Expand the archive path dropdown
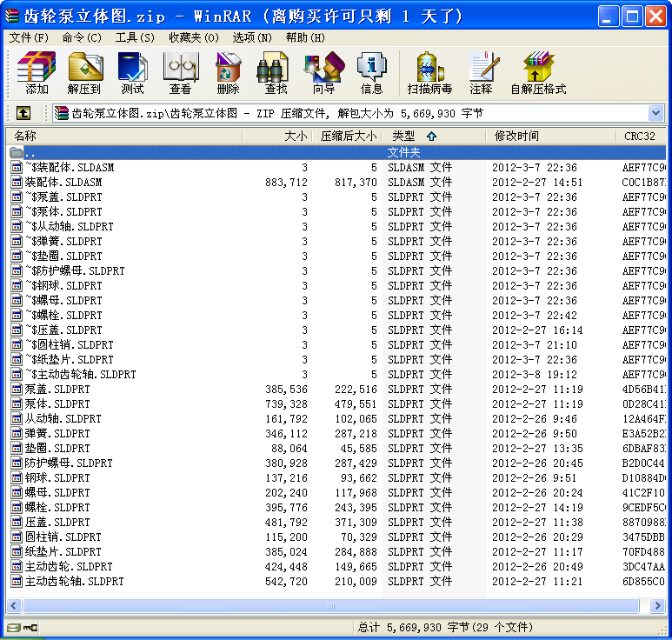 [655, 113]
